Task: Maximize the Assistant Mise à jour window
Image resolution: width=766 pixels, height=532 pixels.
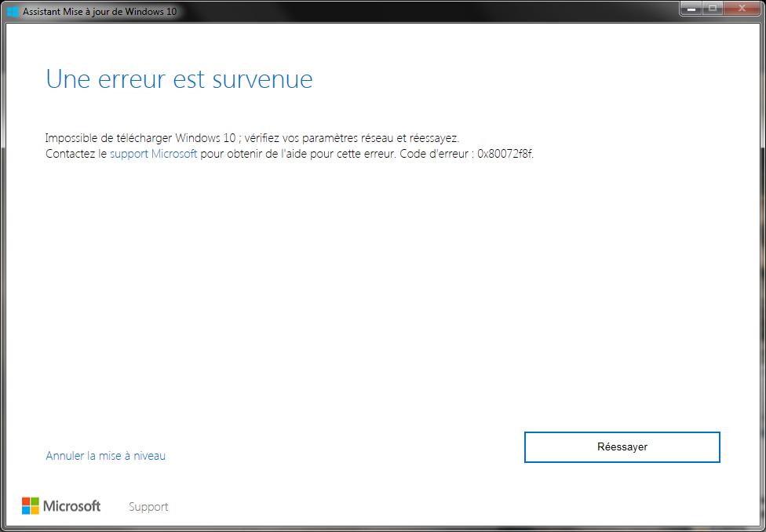Action: pos(713,9)
